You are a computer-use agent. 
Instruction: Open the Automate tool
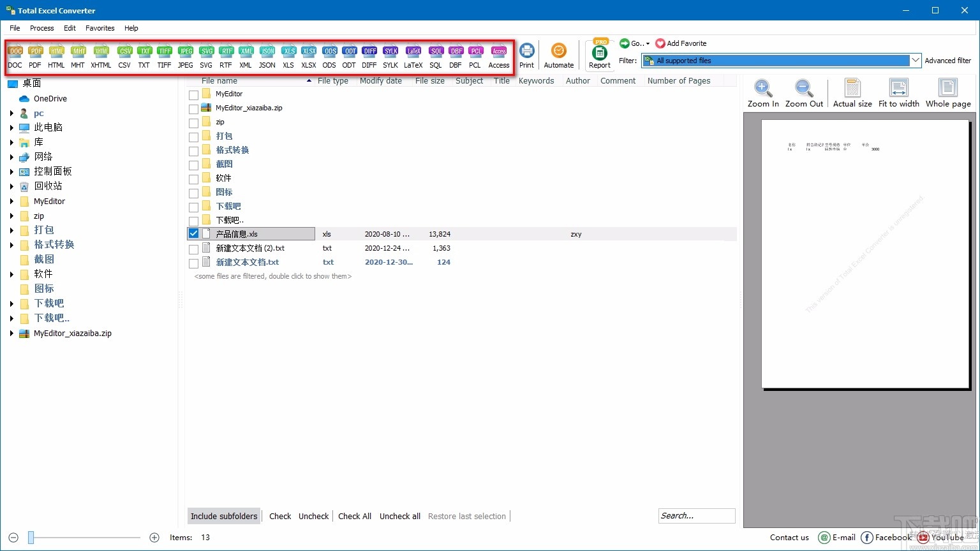pos(559,56)
